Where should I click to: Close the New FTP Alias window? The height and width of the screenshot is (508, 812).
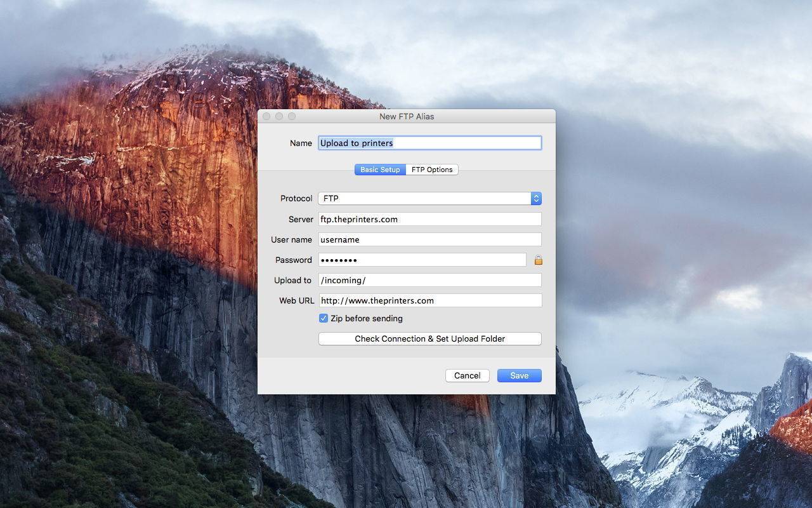click(266, 116)
